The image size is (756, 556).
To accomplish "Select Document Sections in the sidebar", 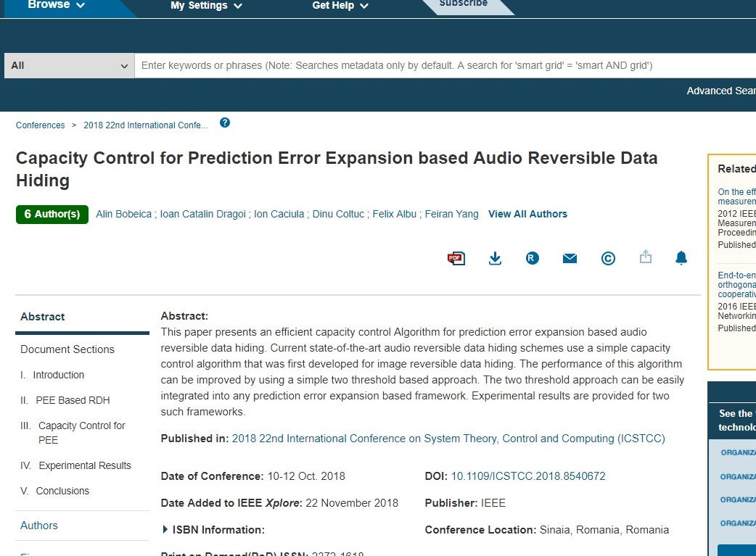I will (67, 349).
